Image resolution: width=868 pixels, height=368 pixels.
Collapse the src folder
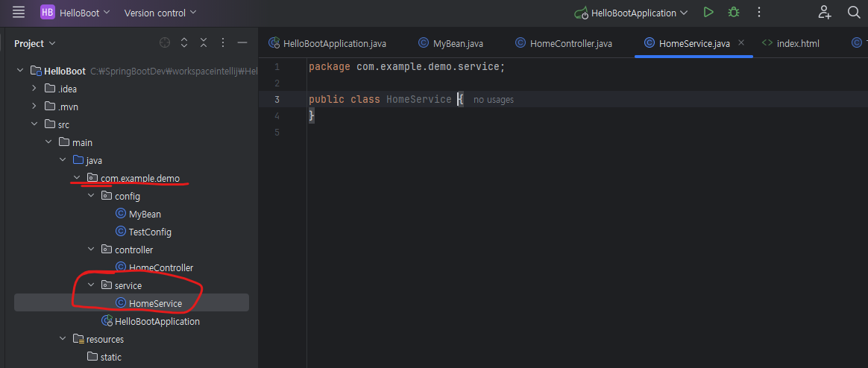(34, 124)
